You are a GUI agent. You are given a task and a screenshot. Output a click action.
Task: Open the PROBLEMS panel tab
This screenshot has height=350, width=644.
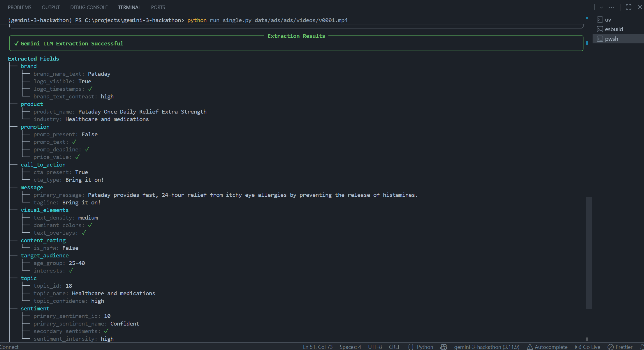click(20, 7)
